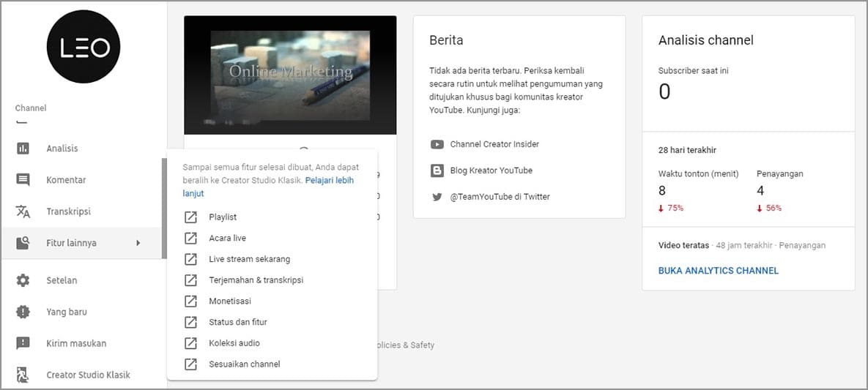Click the YouTube icon beside Channel Creator Insider
The height and width of the screenshot is (390, 868).
click(x=437, y=145)
